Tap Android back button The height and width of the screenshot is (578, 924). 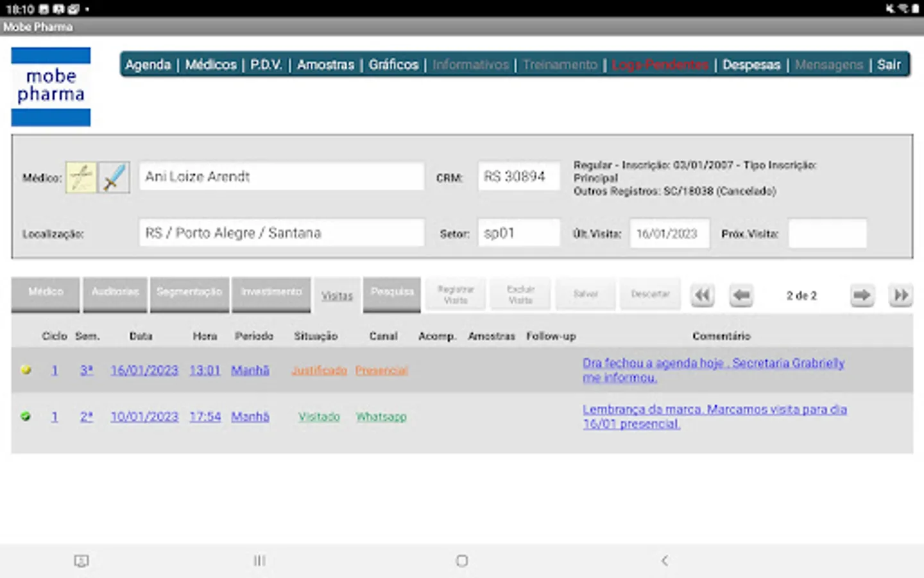(665, 561)
